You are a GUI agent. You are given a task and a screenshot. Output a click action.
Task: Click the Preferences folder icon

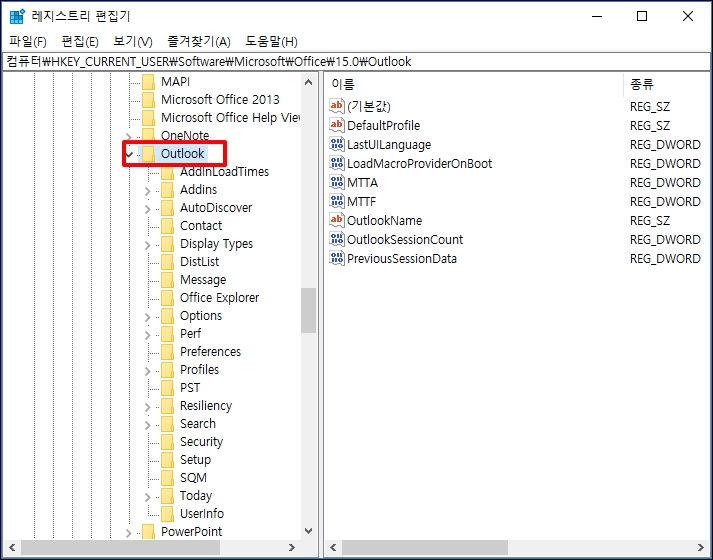click(x=167, y=351)
